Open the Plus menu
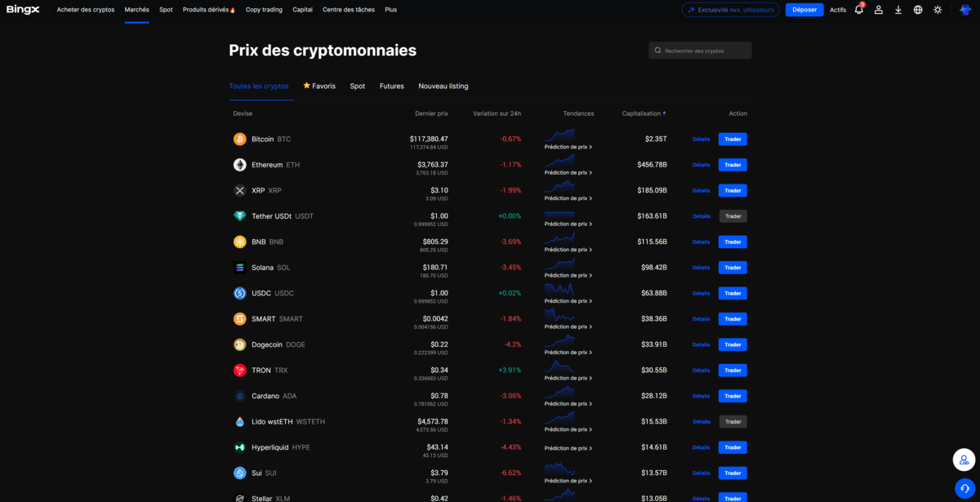 [x=390, y=10]
